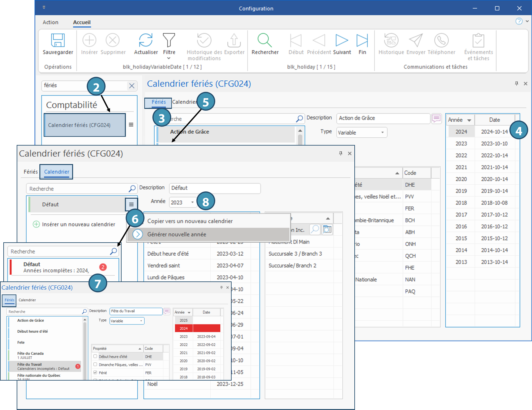Open the Filtre funnel tool

coord(169,40)
